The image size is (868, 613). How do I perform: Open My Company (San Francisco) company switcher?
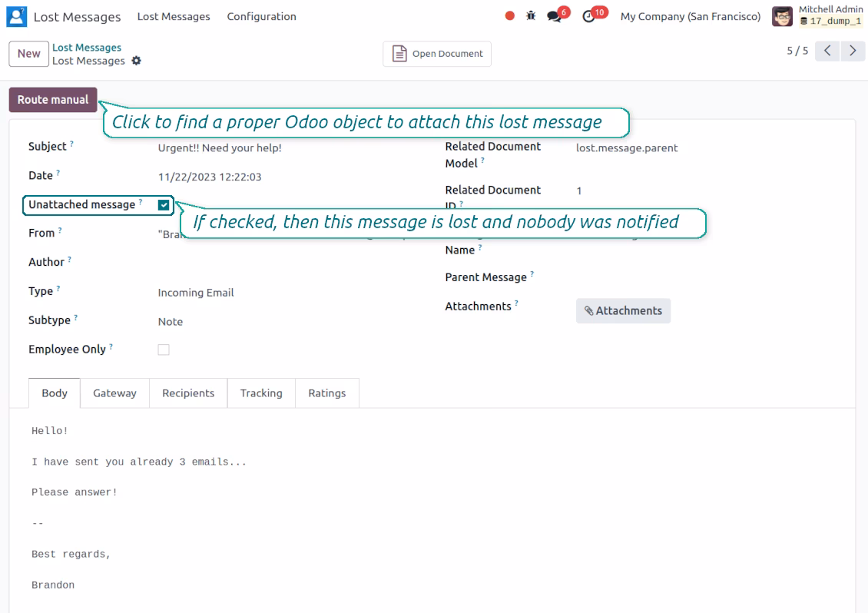[x=691, y=17]
